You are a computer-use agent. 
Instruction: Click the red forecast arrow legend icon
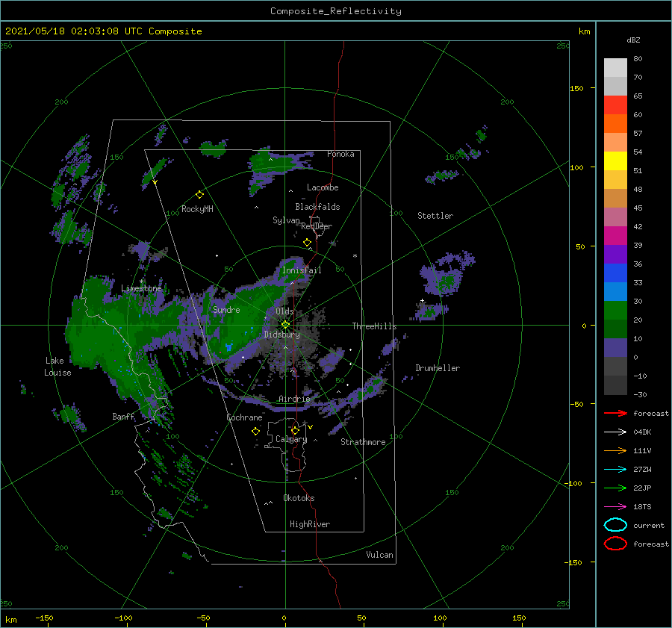click(x=615, y=413)
